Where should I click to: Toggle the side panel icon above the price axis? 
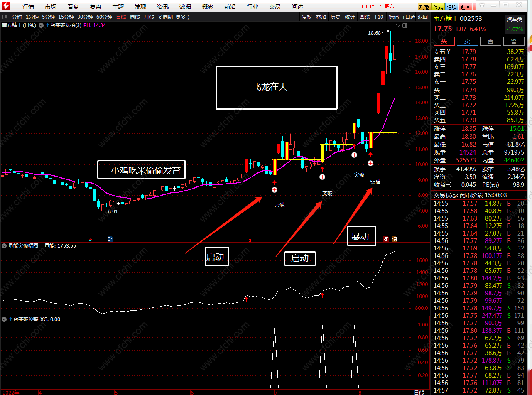coord(404,25)
